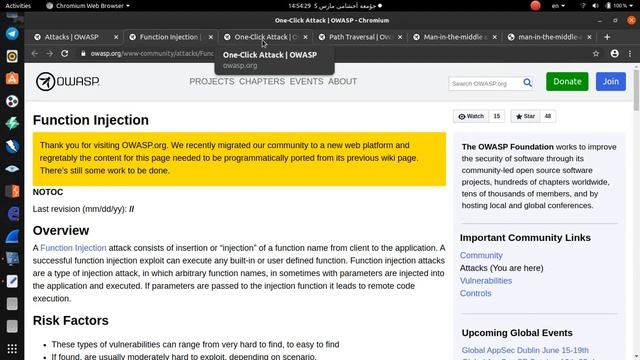The image size is (640, 360).
Task: Open the Chromium three-dot menu
Action: (630, 53)
